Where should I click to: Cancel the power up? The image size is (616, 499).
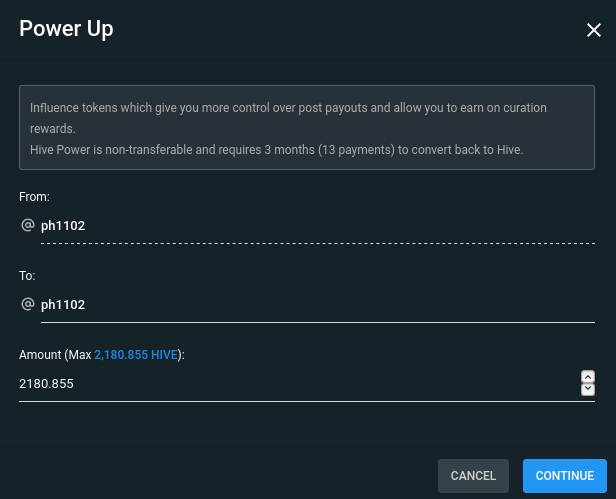[x=473, y=475]
